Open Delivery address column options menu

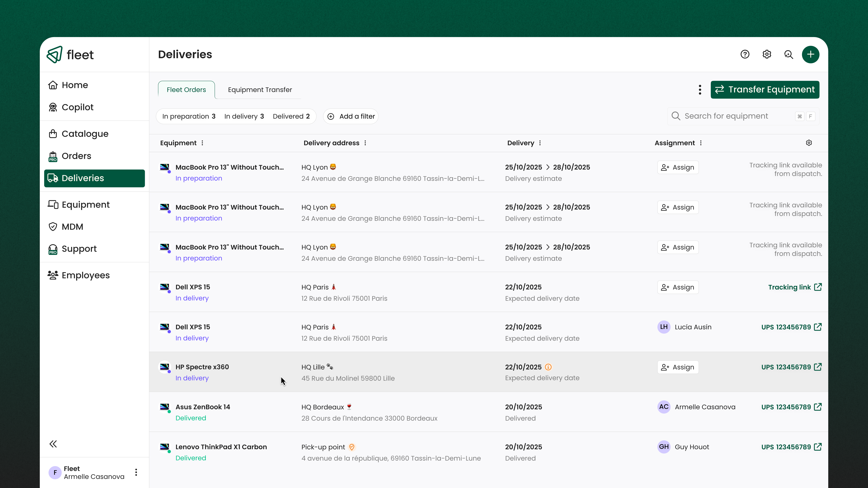coord(365,143)
